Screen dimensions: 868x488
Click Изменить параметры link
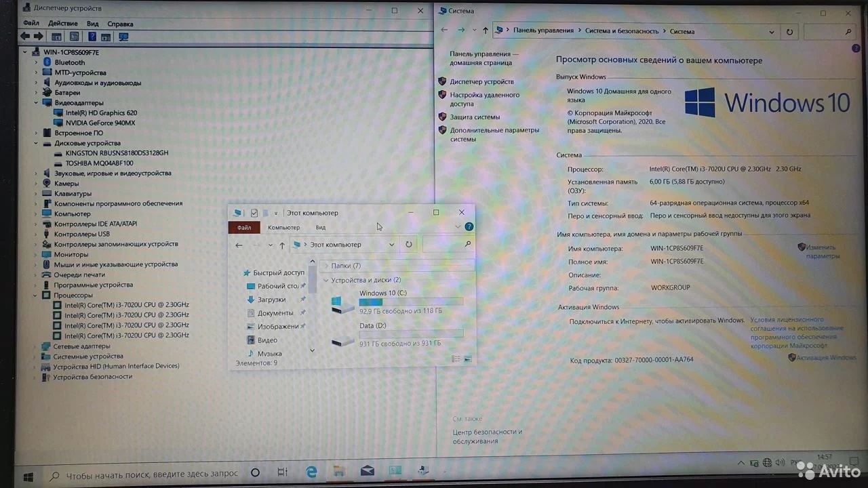click(823, 251)
